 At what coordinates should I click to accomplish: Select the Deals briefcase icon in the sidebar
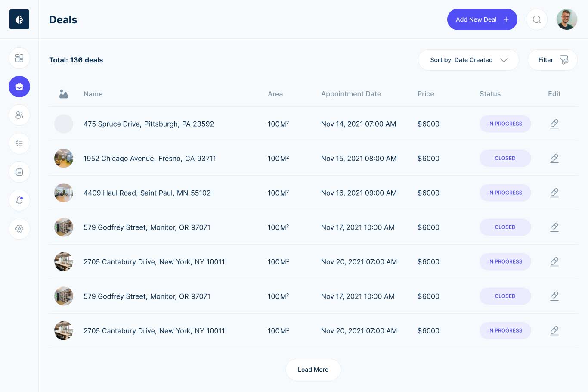pos(19,87)
